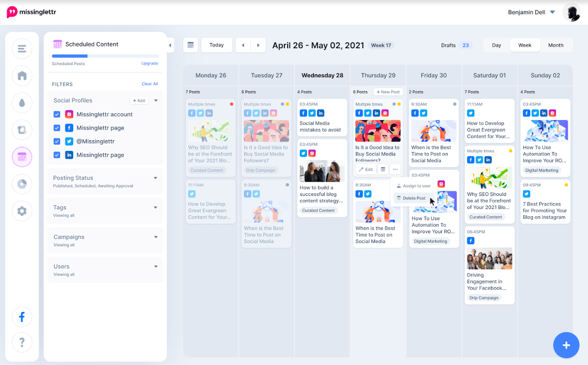Open the Benjamin Dell account dropdown arrow
Viewport: 588px width, 365px height.
click(x=552, y=13)
